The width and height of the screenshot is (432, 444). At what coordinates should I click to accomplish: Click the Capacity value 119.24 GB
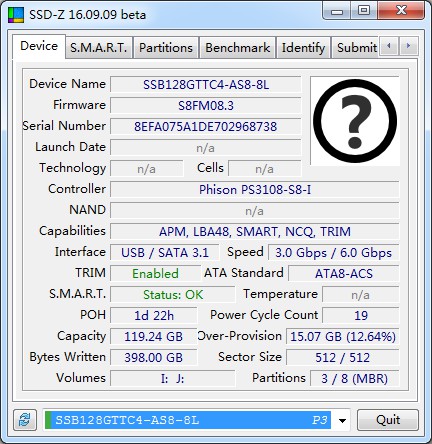154,337
